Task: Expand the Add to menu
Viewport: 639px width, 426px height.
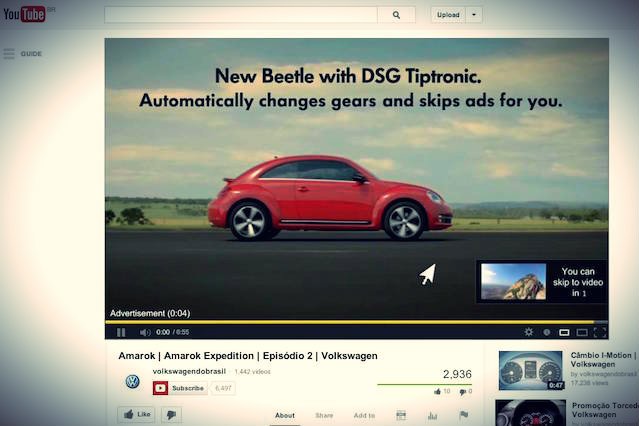Action: point(364,415)
